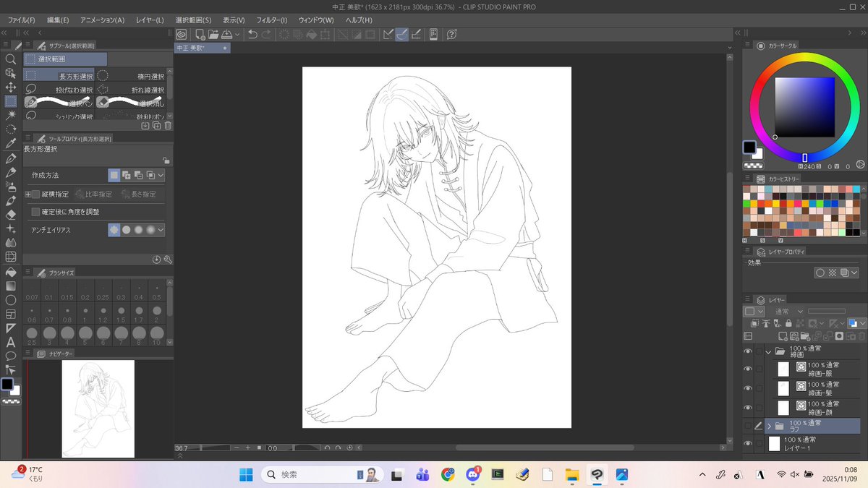The width and height of the screenshot is (868, 488).
Task: Expand the ラフ layer folder
Action: tap(769, 425)
